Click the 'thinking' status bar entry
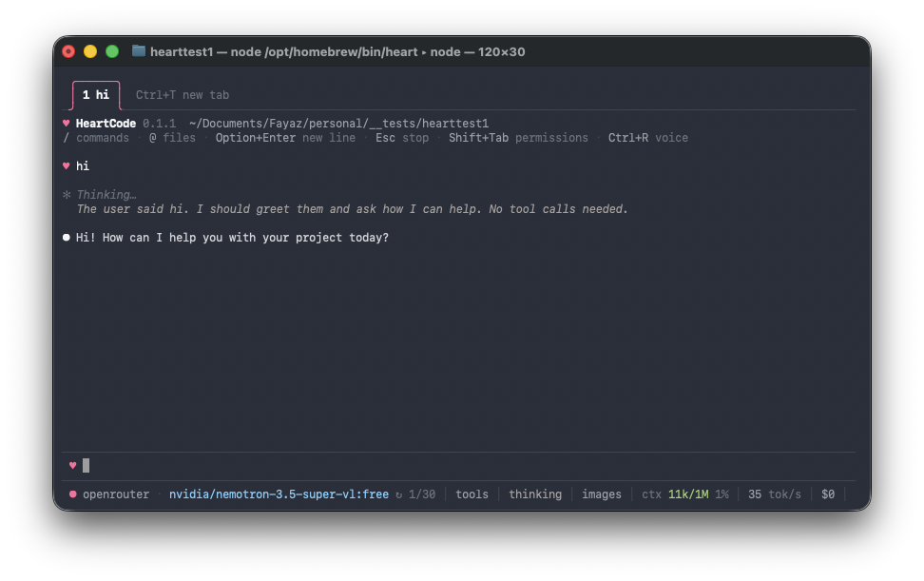This screenshot has height=581, width=924. click(x=535, y=494)
